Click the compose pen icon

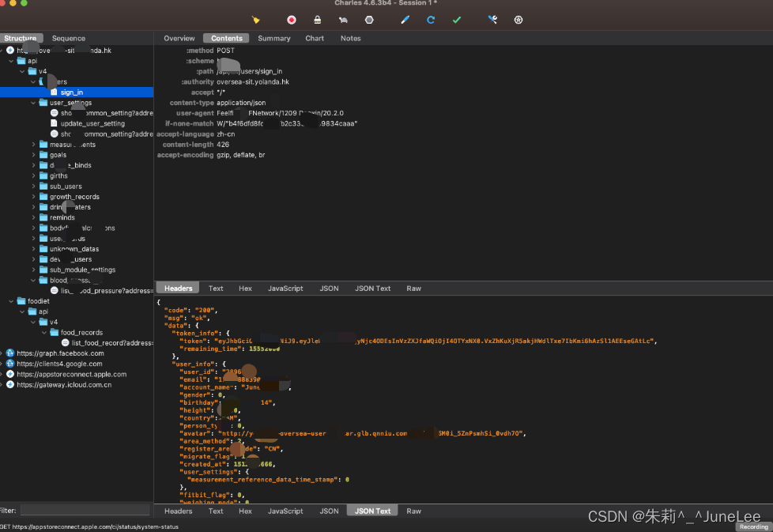point(405,20)
